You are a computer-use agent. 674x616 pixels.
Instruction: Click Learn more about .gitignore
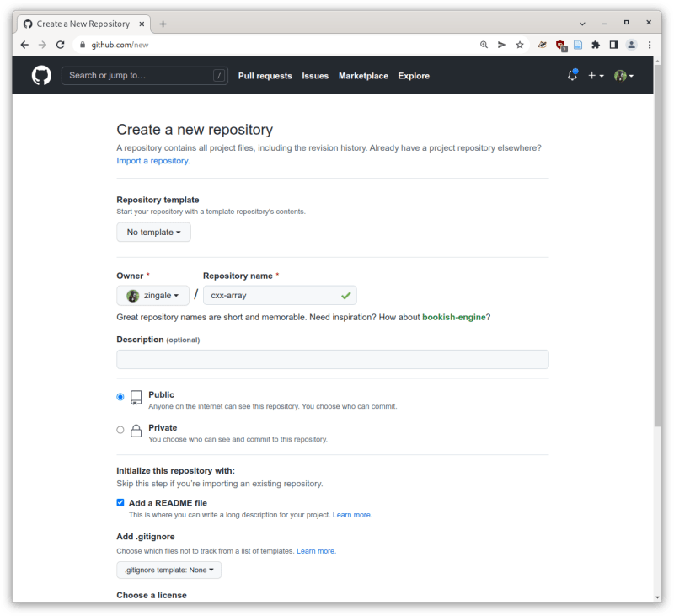pyautogui.click(x=316, y=551)
